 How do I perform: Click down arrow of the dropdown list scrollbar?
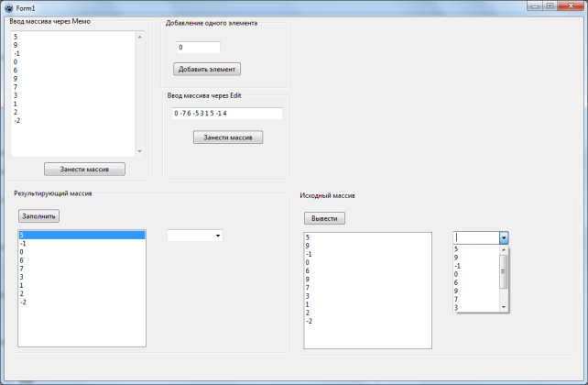tap(504, 307)
